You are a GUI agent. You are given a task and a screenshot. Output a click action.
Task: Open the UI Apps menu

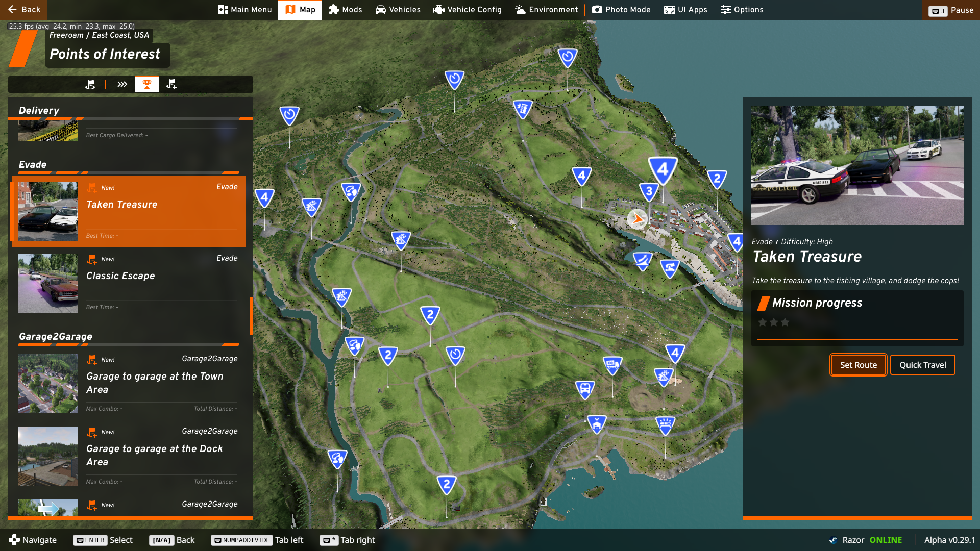(x=685, y=10)
